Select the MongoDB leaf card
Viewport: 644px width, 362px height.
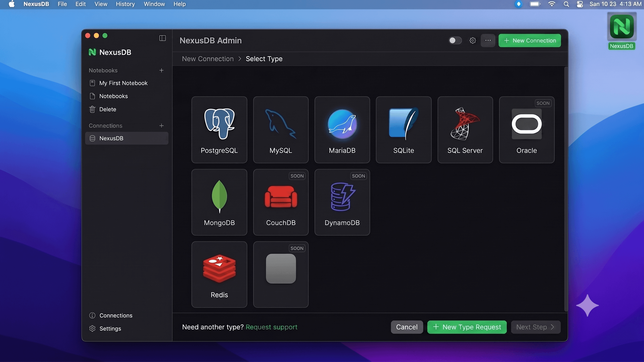pyautogui.click(x=219, y=202)
